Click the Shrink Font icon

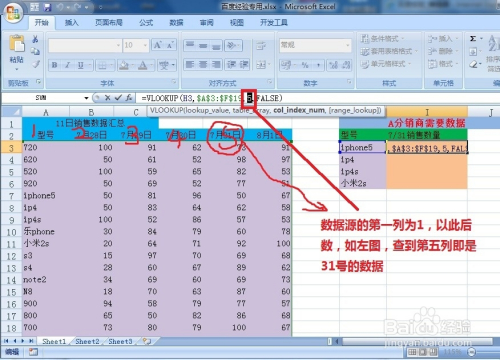(170, 45)
